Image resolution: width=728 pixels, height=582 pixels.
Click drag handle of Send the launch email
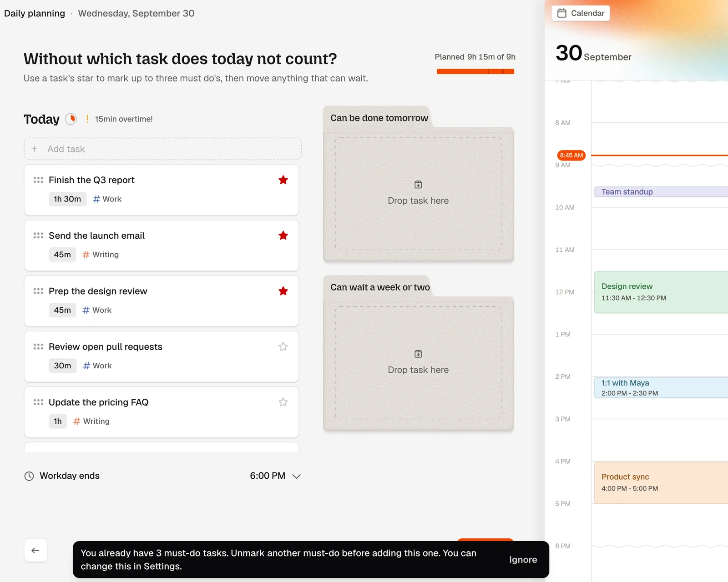(x=38, y=236)
